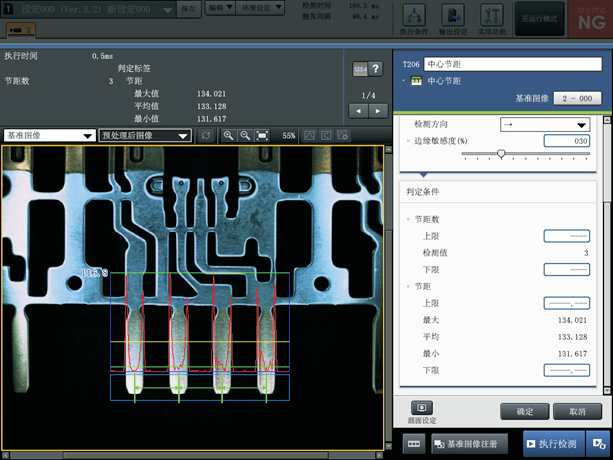Click the zoom out magnifier icon

click(x=245, y=135)
